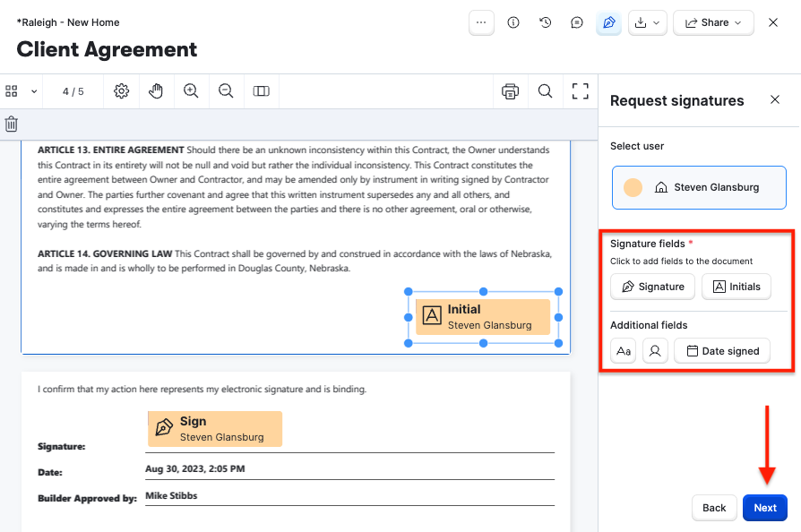Viewport: 801px width, 532px height.
Task: Open the page thumbnails grid view
Action: point(12,91)
